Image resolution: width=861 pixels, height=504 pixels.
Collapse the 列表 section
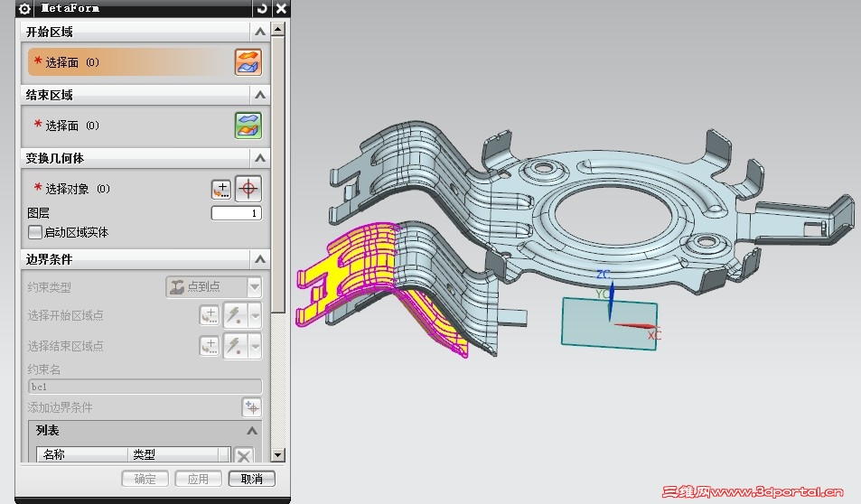[251, 431]
